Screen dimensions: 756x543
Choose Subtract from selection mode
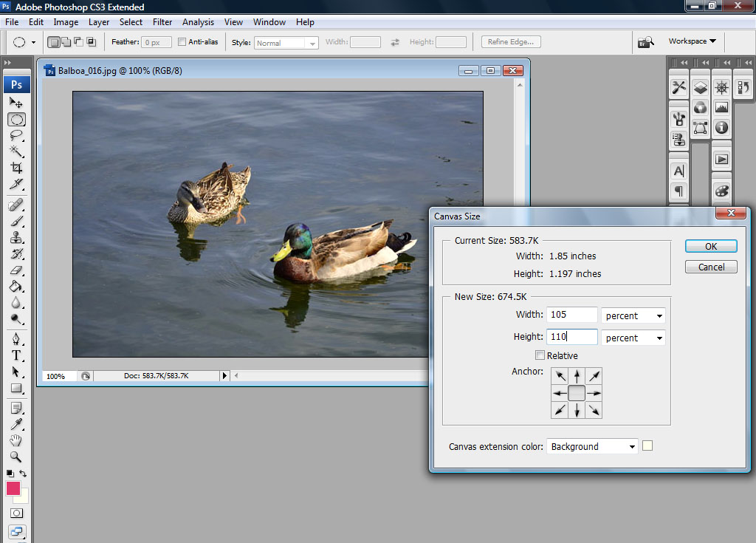(78, 42)
